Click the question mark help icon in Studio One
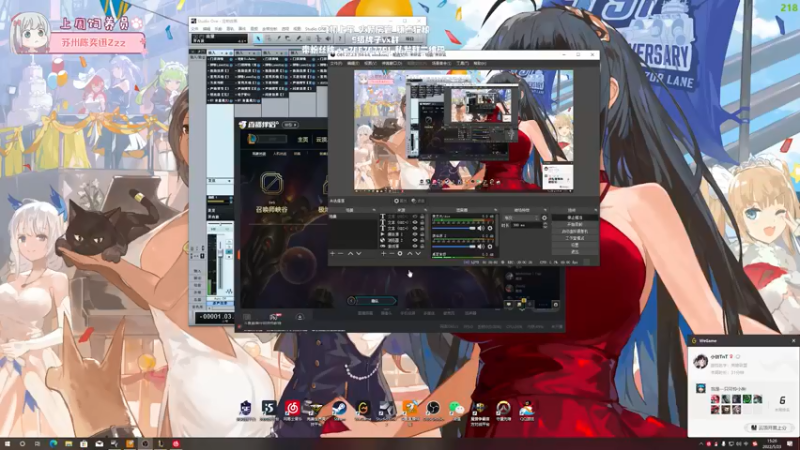 click(x=340, y=39)
